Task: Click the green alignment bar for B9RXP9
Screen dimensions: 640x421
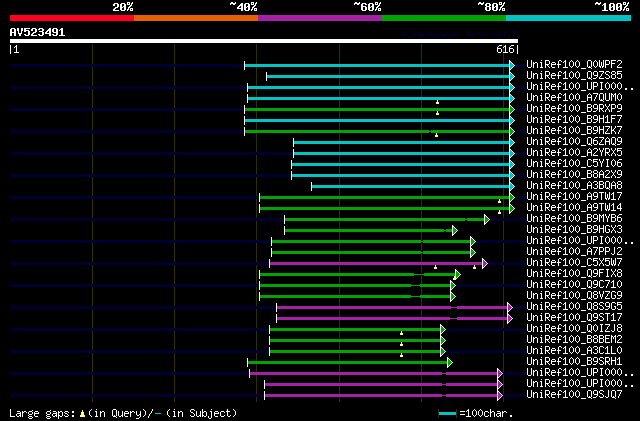Action: pos(377,109)
